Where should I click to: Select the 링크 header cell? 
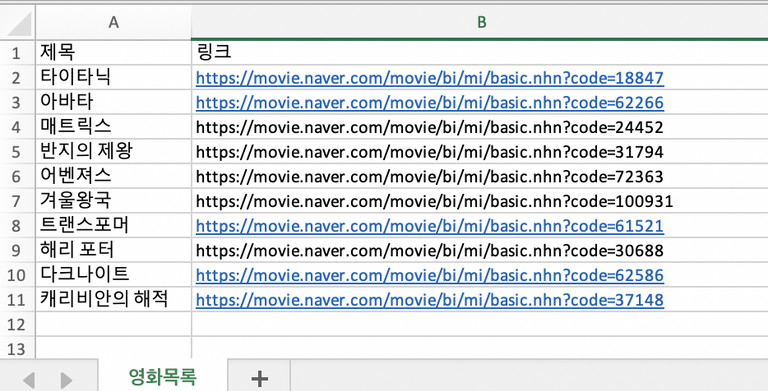480,52
